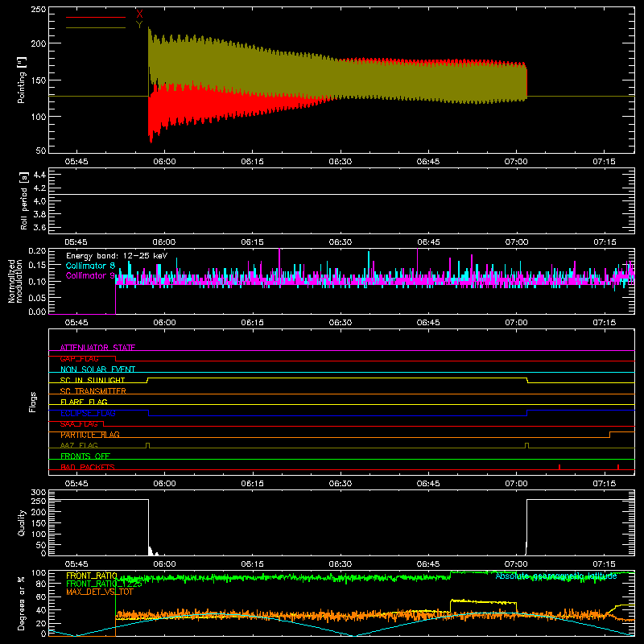The width and height of the screenshot is (644, 644).
Task: Select the red X legend line sample
Action: 96,17
